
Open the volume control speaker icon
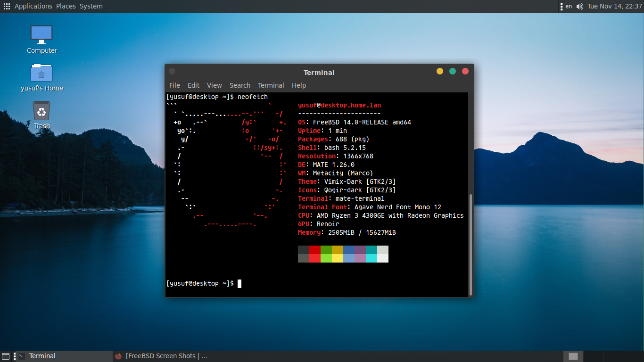tap(580, 6)
